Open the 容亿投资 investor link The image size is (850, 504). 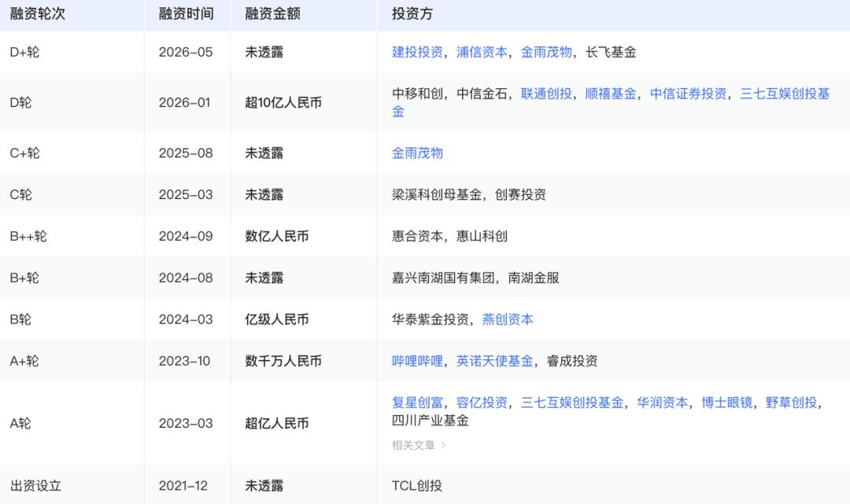[482, 403]
